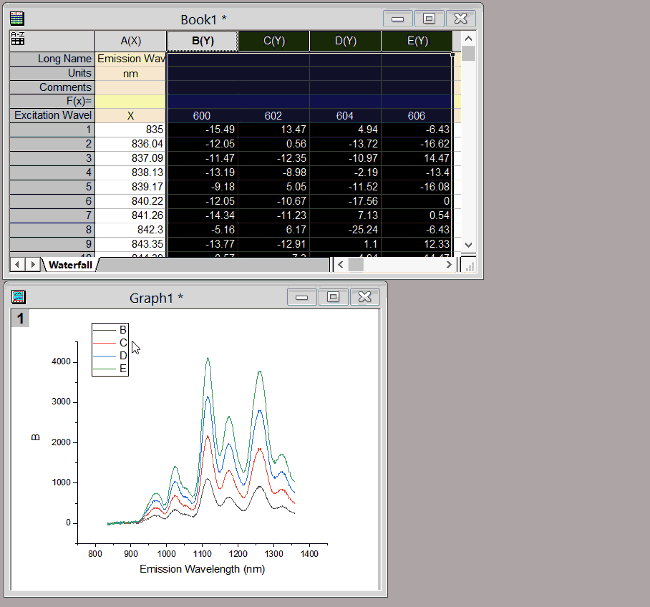Select column A(X) header

point(130,41)
